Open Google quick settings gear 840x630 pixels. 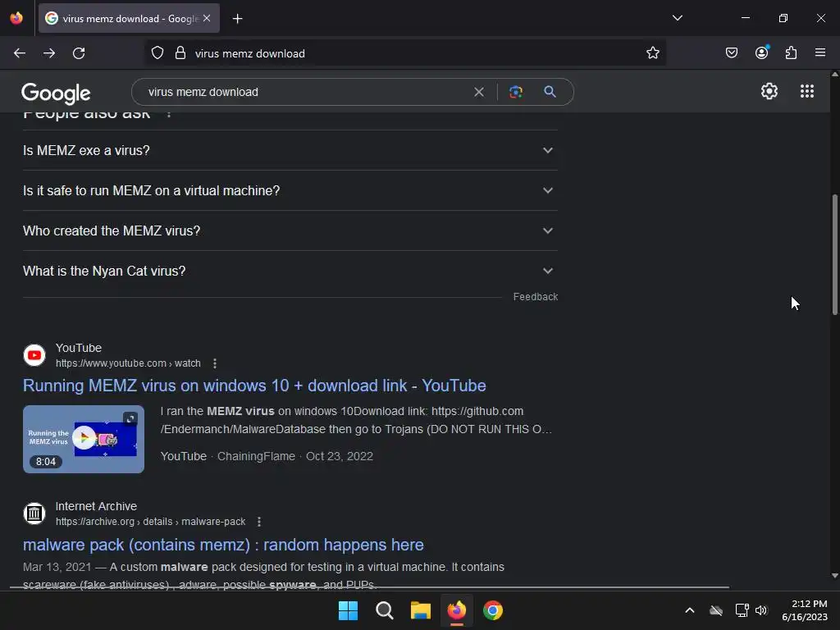(769, 91)
